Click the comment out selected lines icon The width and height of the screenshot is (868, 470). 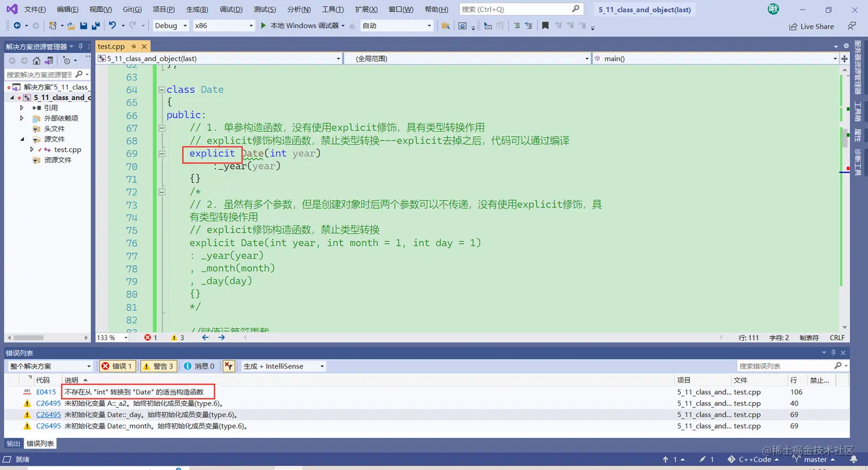coord(517,26)
